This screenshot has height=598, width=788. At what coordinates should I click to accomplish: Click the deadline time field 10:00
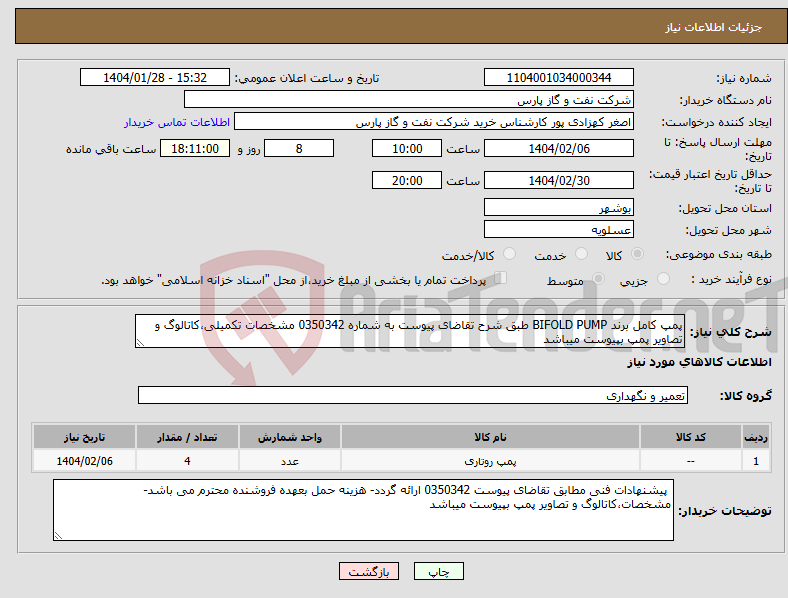pos(407,148)
